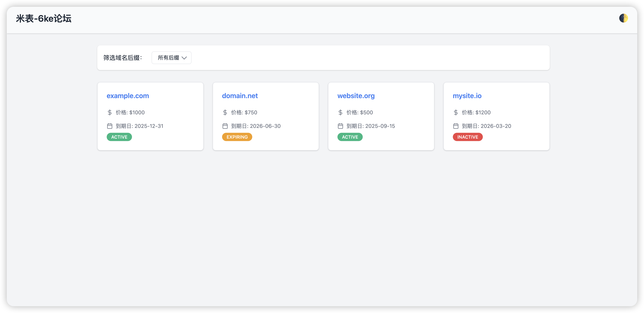This screenshot has width=644, height=313.
Task: Click the red INACTIVE badge
Action: (468, 137)
